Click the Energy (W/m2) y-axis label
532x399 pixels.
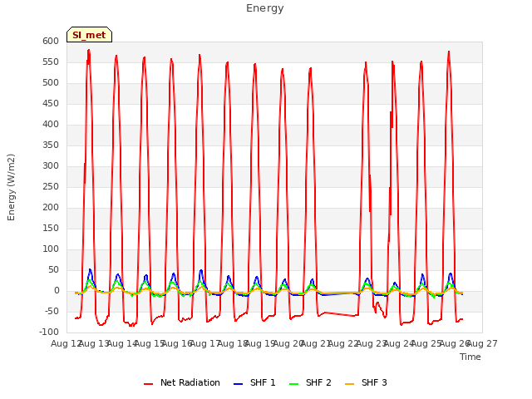[11, 187]
